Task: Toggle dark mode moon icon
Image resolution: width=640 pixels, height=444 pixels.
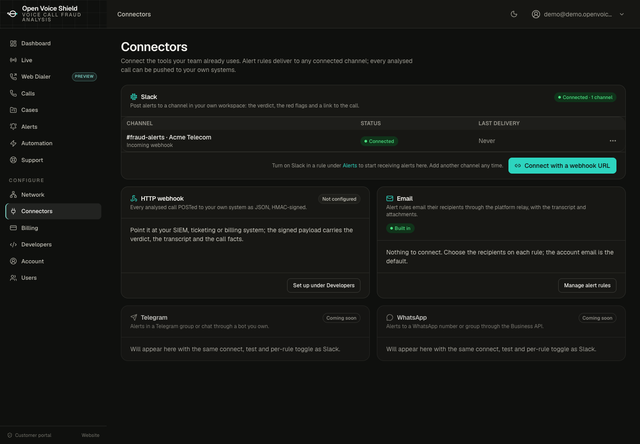Action: 514,14
